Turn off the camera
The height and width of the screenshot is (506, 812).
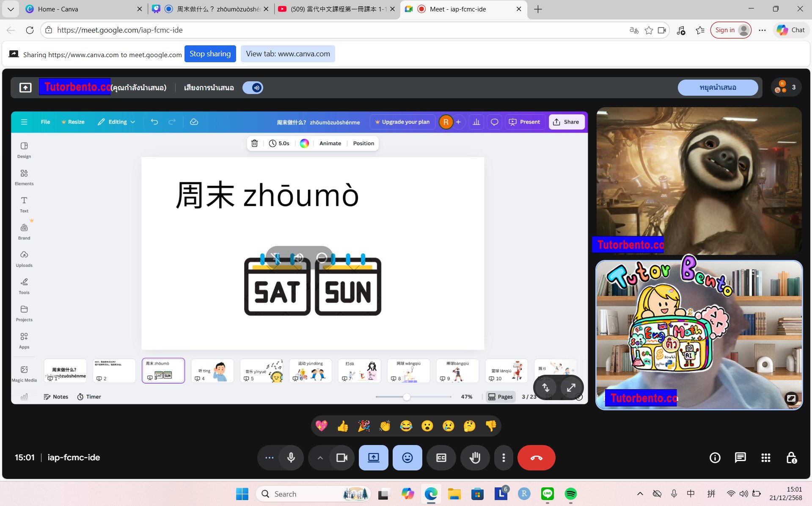click(341, 458)
